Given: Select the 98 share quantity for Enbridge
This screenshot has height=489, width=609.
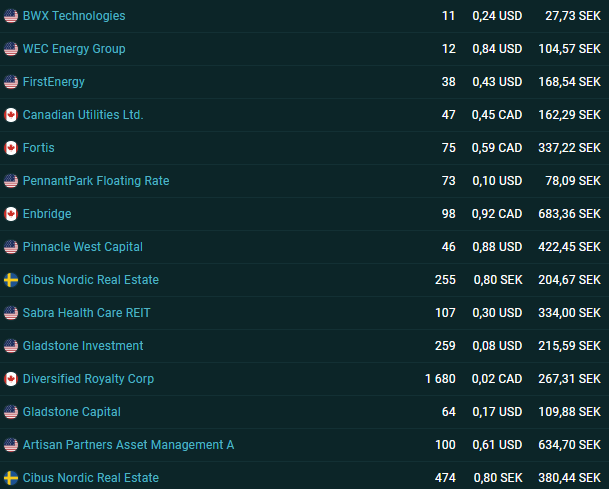Looking at the screenshot, I should [449, 214].
